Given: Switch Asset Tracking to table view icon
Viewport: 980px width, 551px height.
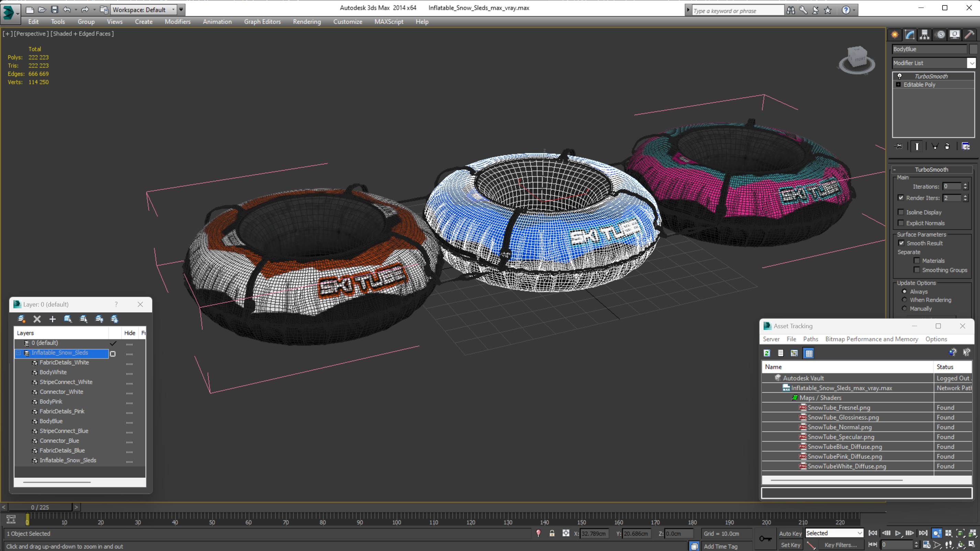Looking at the screenshot, I should 809,353.
